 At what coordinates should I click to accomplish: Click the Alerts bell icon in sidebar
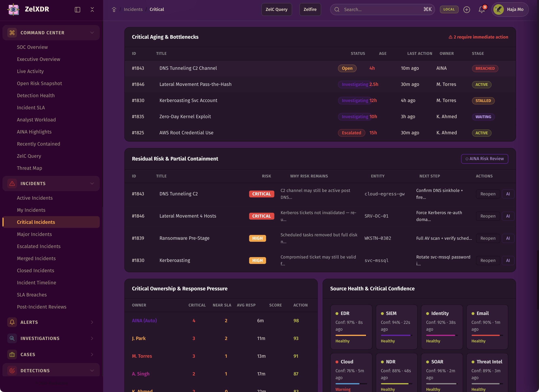pyautogui.click(x=12, y=322)
